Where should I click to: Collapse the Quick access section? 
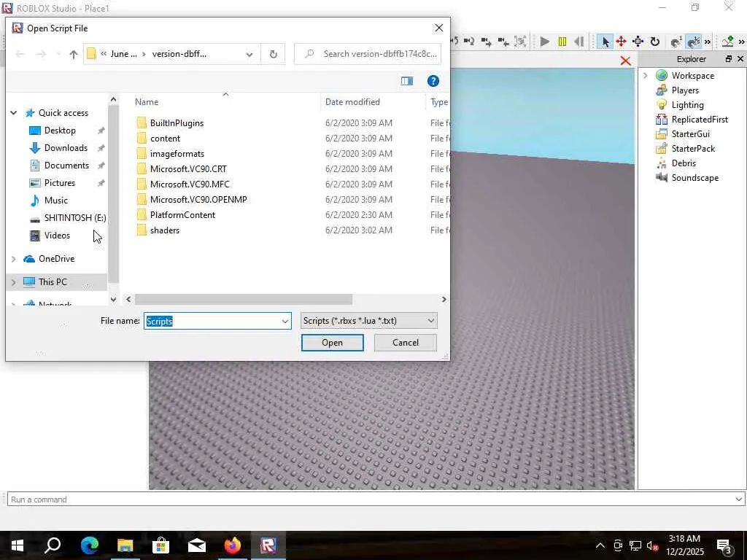pyautogui.click(x=13, y=113)
